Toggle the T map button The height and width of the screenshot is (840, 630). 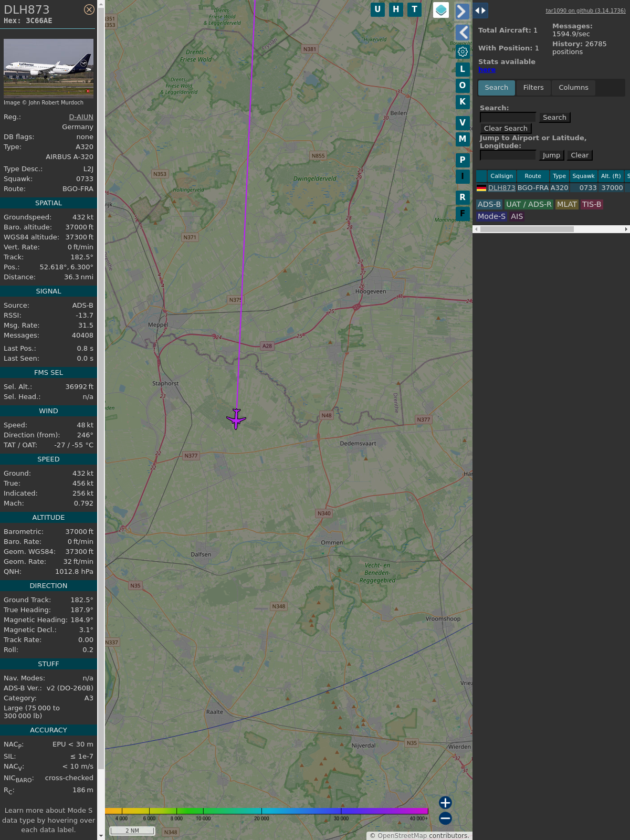[x=415, y=9]
